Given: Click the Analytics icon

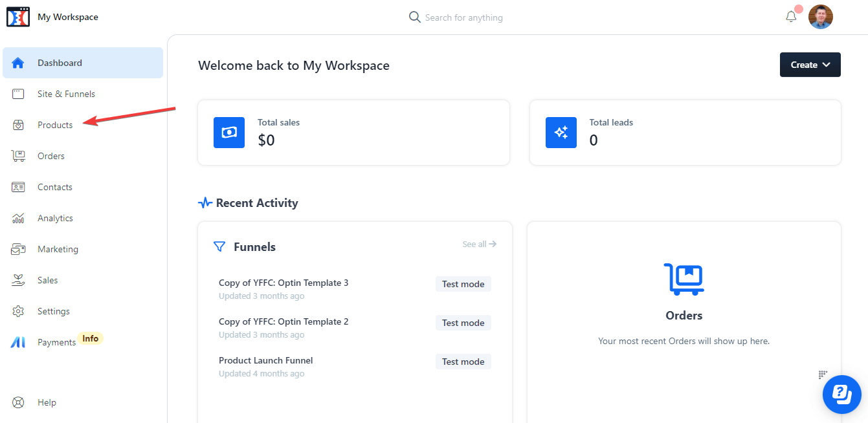Looking at the screenshot, I should point(19,218).
